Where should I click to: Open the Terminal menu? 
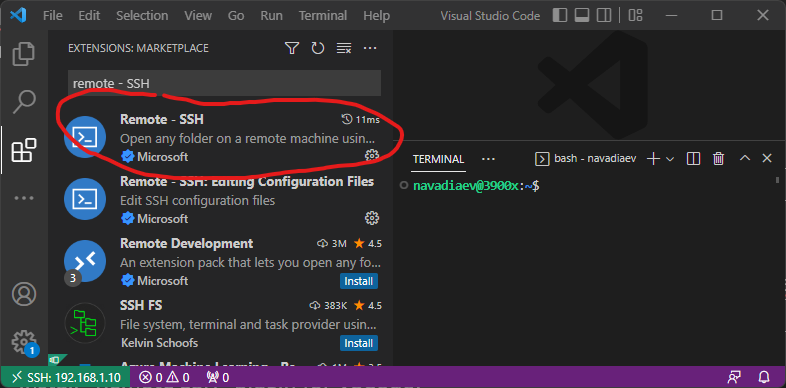323,16
